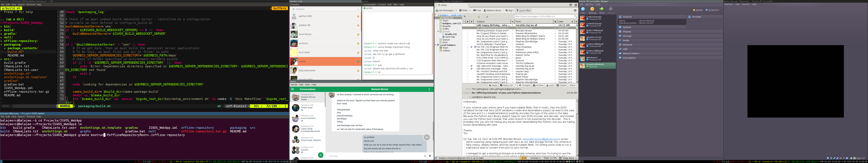Click the junk status column header icon
The image size is (868, 163).
coord(555,22)
